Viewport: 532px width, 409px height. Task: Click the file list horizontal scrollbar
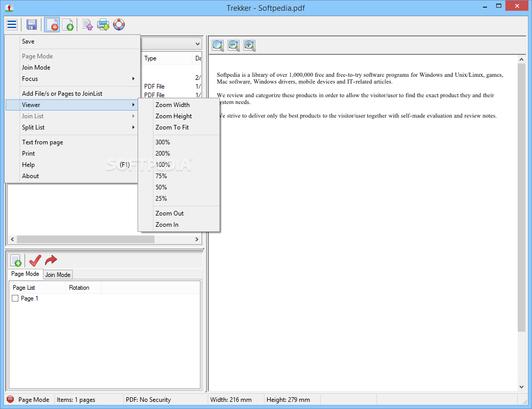[85, 239]
